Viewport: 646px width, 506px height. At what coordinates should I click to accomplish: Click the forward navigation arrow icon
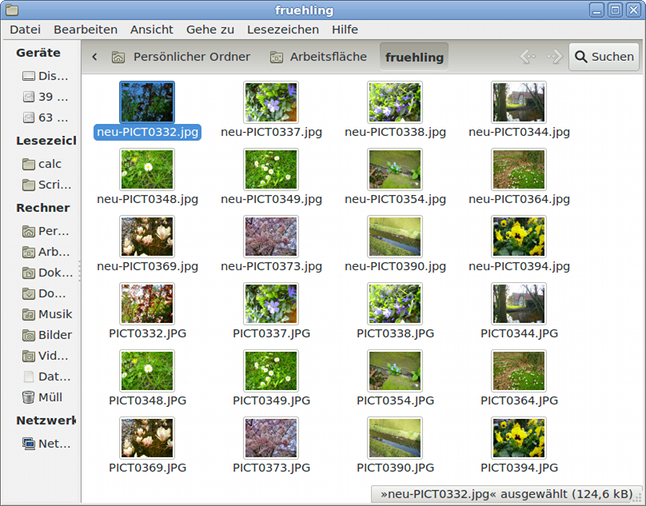[x=555, y=57]
